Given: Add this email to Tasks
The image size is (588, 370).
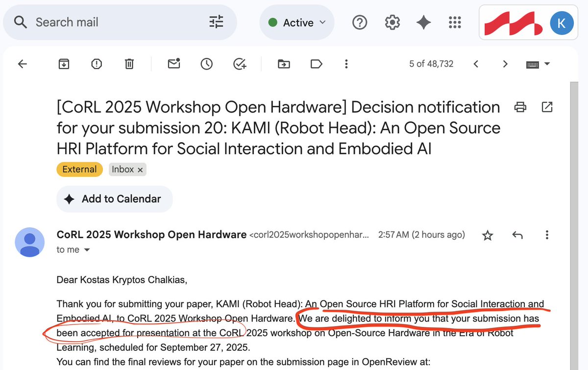Looking at the screenshot, I should [239, 64].
